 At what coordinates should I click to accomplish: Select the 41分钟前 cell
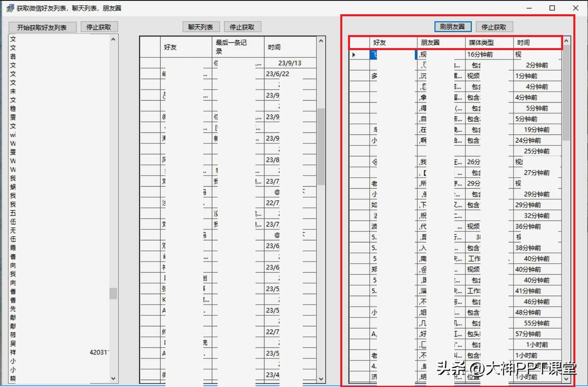537,291
